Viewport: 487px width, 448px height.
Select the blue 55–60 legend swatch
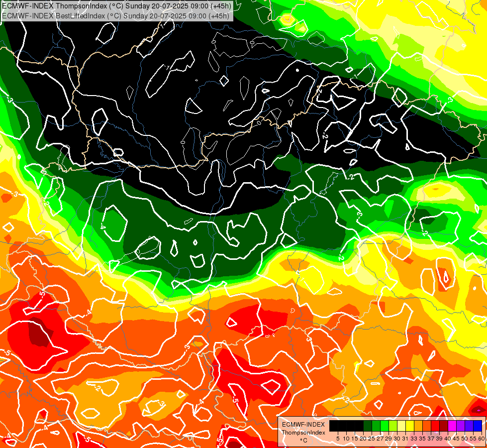pyautogui.click(x=478, y=426)
